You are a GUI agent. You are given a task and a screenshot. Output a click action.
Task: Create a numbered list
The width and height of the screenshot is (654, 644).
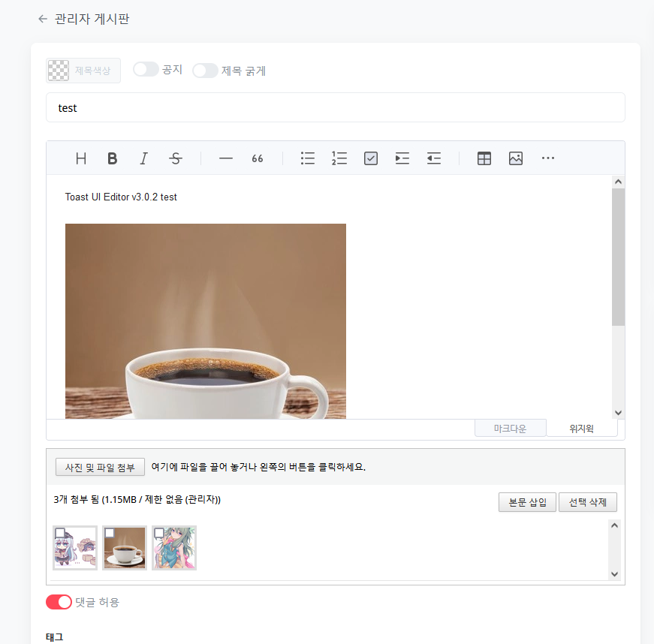pos(339,158)
